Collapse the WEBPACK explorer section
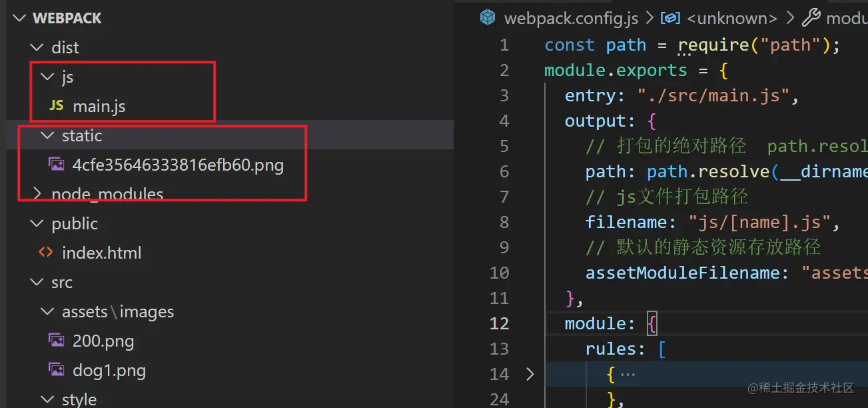The height and width of the screenshot is (408, 868). 20,18
